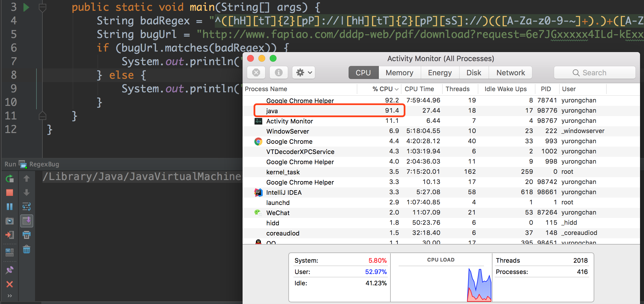
Task: Collapse the main method fold marker on line 3
Action: click(42, 7)
